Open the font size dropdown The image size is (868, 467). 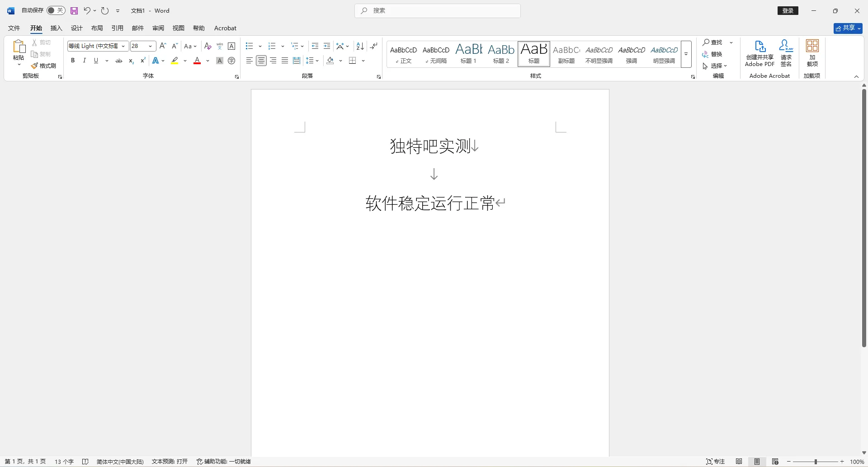click(150, 46)
